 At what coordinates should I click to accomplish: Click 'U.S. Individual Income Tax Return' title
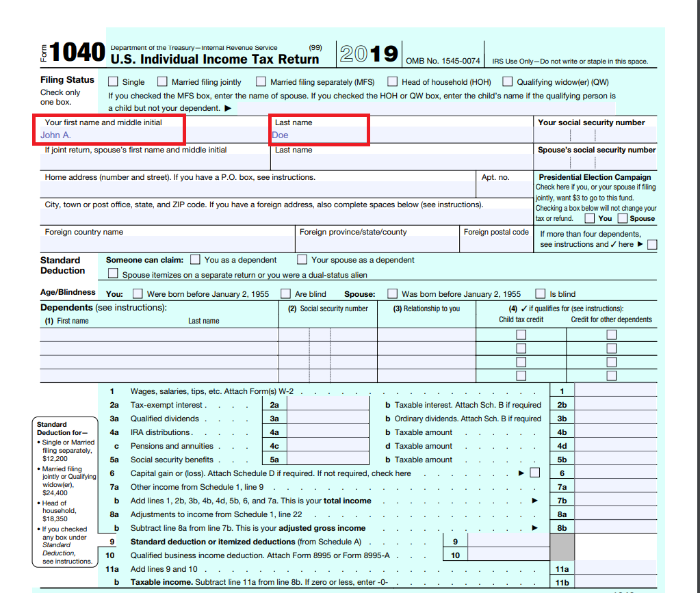tap(215, 59)
